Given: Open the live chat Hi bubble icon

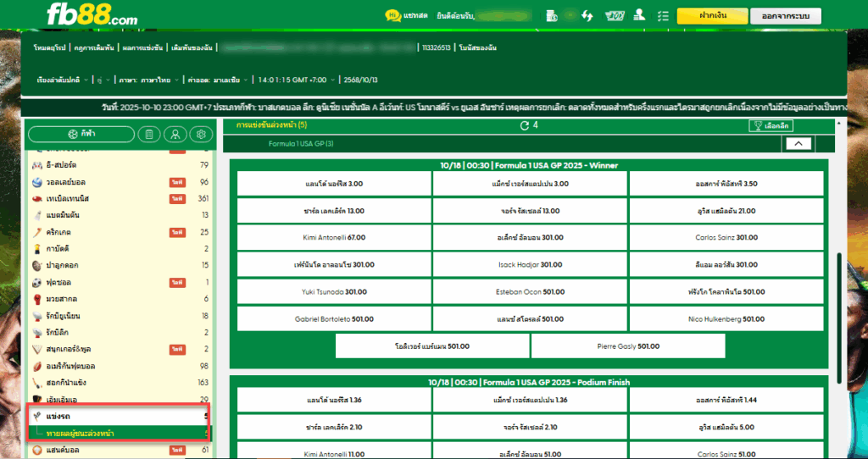Looking at the screenshot, I should 393,16.
